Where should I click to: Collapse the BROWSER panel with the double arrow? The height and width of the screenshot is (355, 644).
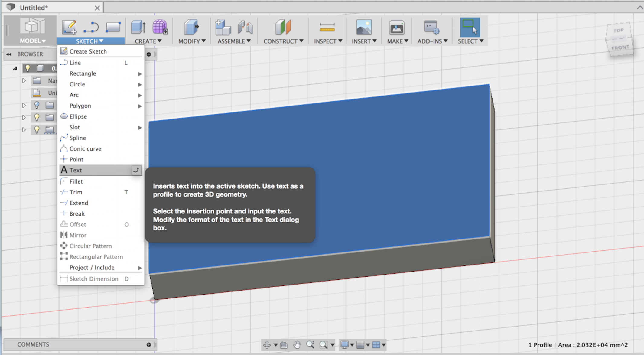point(9,54)
